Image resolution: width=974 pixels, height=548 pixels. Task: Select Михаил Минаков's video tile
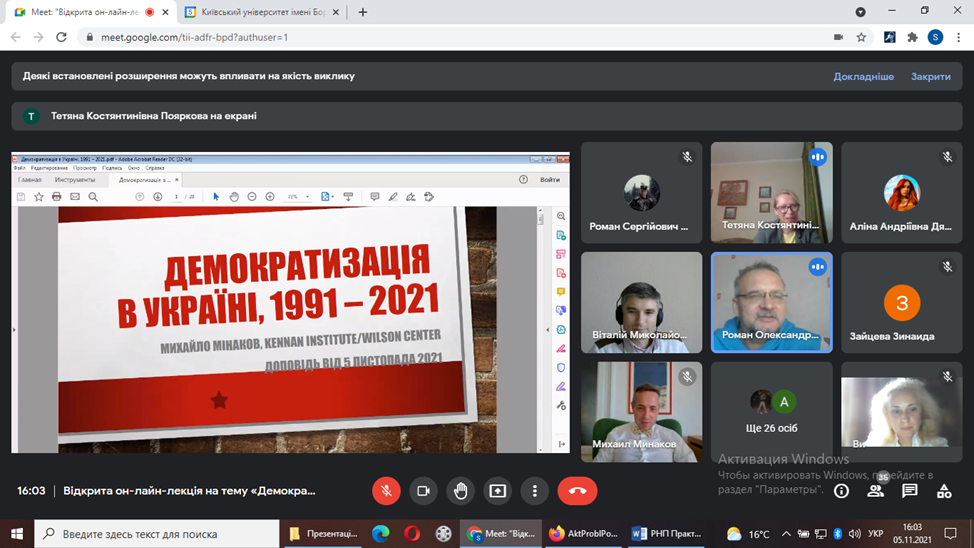coord(641,411)
